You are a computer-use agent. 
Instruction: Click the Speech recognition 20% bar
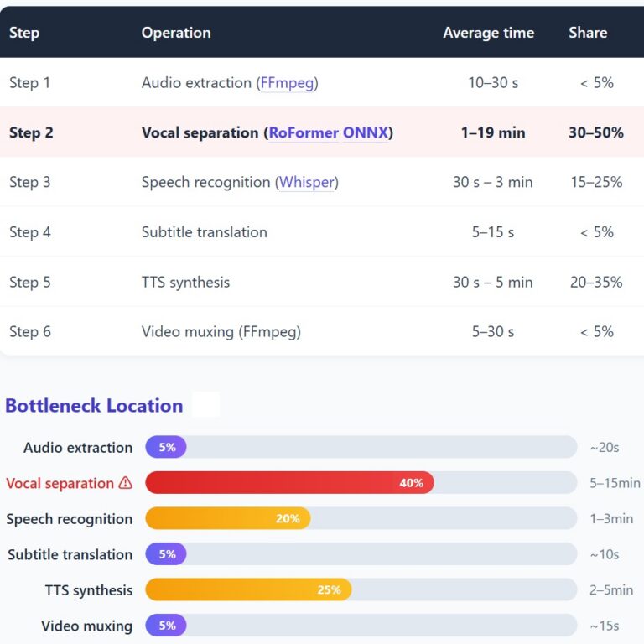point(228,518)
